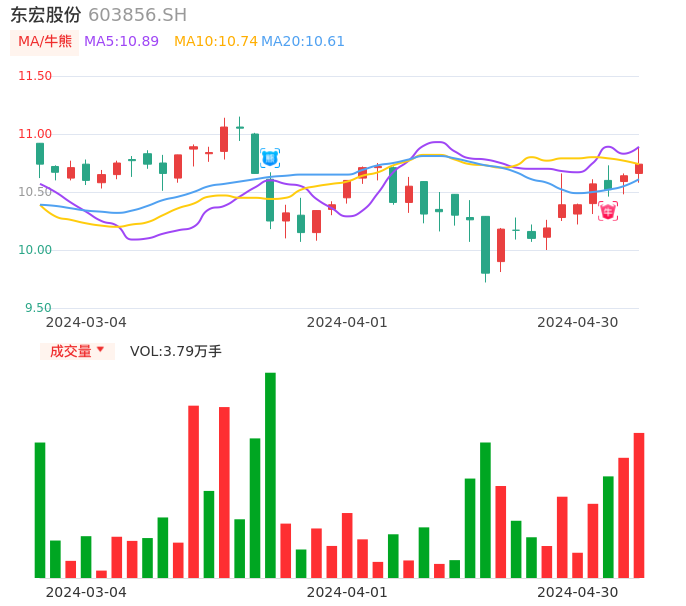Toggle the yellow MA10:10.74 legend

pos(215,42)
